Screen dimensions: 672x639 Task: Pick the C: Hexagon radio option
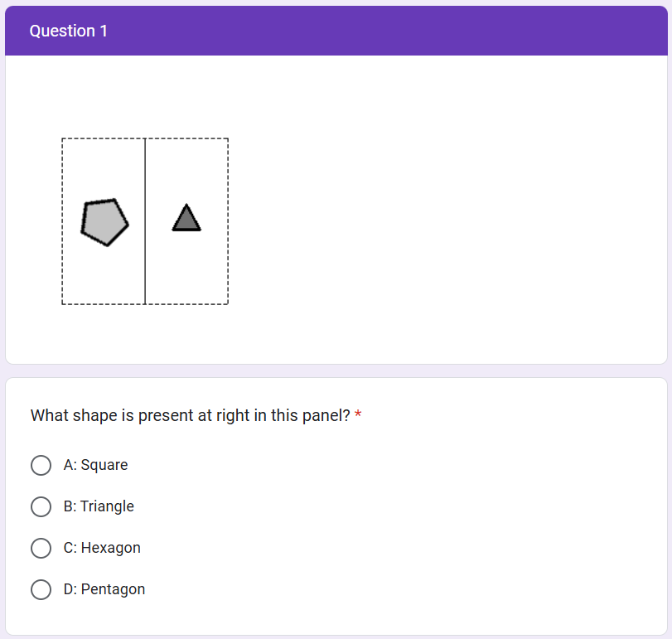pos(41,548)
